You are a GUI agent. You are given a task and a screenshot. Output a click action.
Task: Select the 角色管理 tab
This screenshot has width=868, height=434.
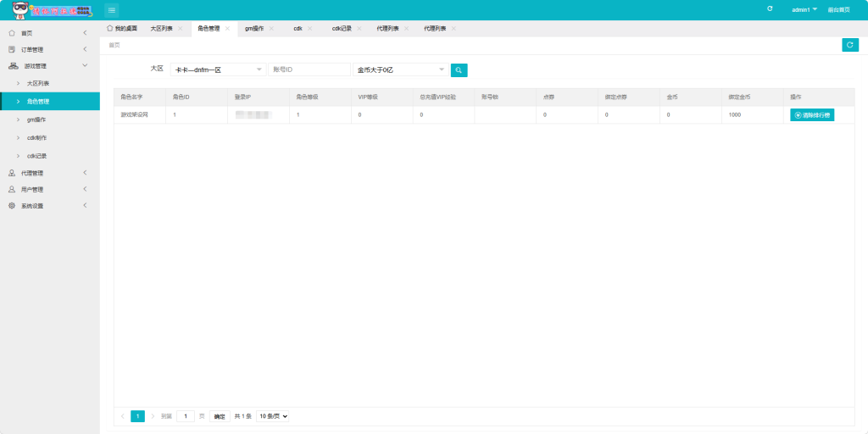click(x=209, y=28)
